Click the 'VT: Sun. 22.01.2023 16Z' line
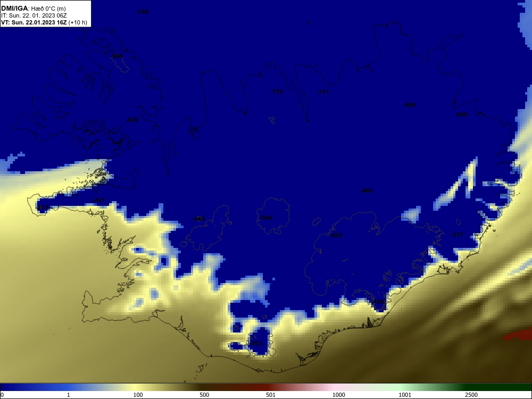The width and height of the screenshot is (532, 399). click(34, 23)
